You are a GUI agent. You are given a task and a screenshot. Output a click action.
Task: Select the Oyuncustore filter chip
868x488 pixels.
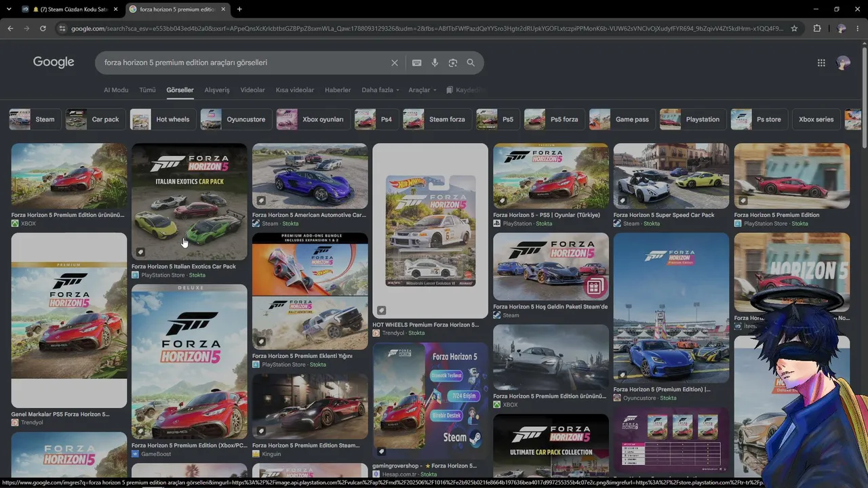click(235, 119)
